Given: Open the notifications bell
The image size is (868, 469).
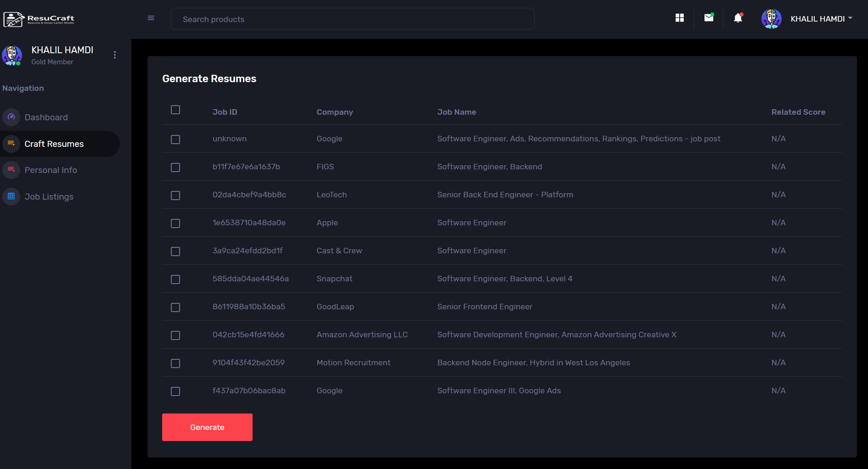Looking at the screenshot, I should (x=738, y=18).
